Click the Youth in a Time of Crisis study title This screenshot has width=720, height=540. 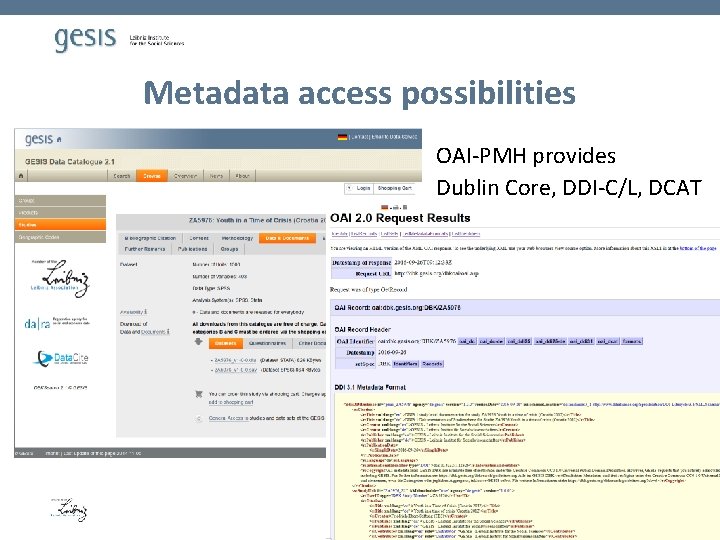(257, 220)
